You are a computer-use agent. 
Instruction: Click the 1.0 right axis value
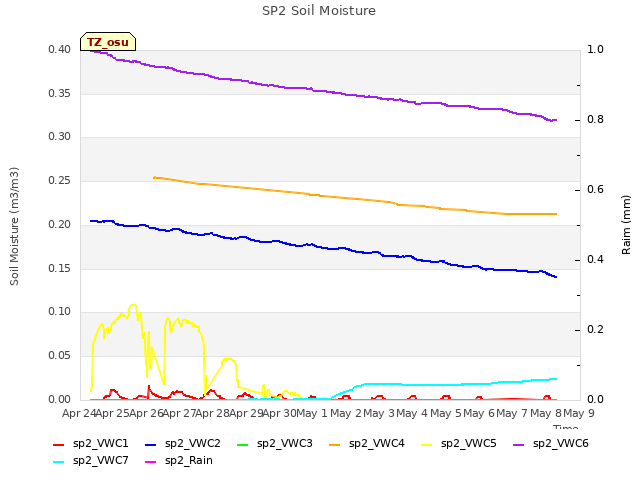(595, 49)
